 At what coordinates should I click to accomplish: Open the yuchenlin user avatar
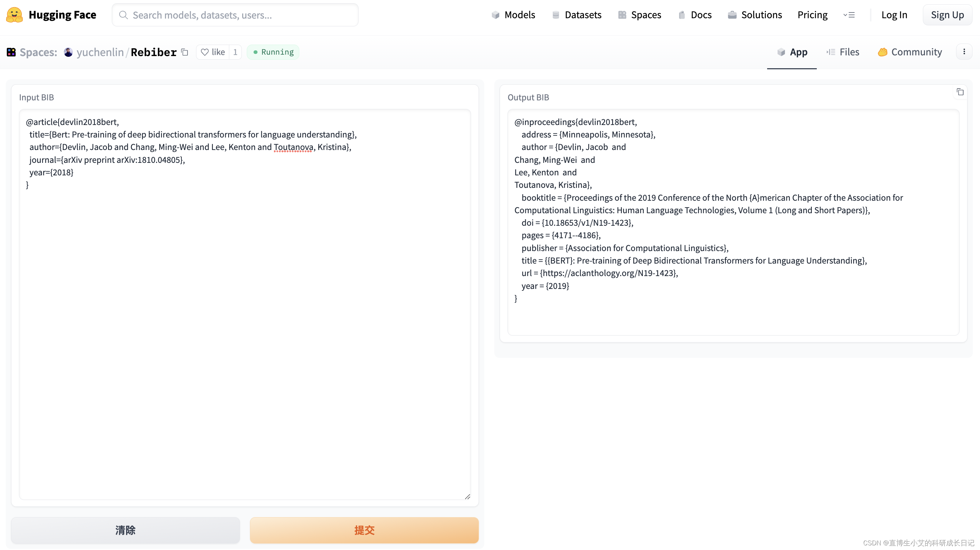pos(69,52)
